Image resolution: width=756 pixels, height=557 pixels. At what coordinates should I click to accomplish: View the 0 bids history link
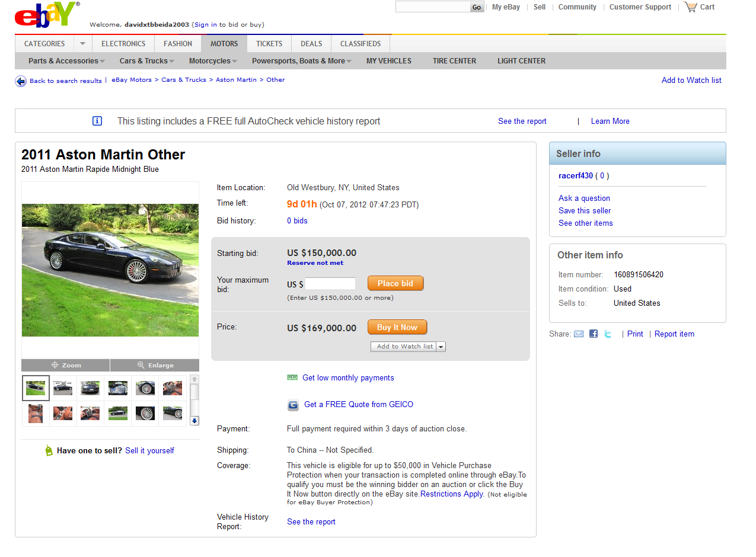pyautogui.click(x=297, y=221)
